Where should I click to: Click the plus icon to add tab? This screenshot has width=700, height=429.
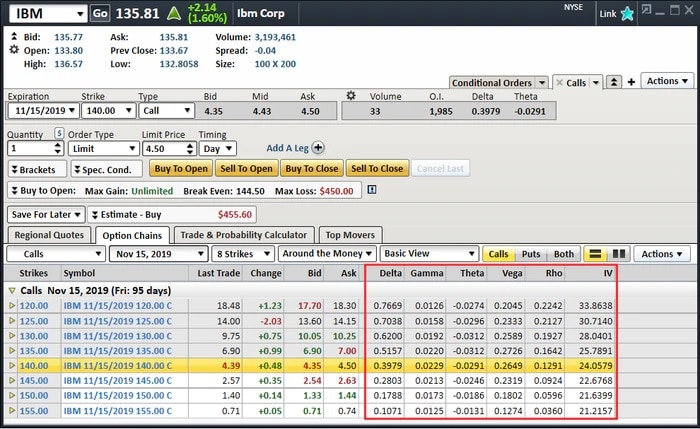pyautogui.click(x=631, y=82)
